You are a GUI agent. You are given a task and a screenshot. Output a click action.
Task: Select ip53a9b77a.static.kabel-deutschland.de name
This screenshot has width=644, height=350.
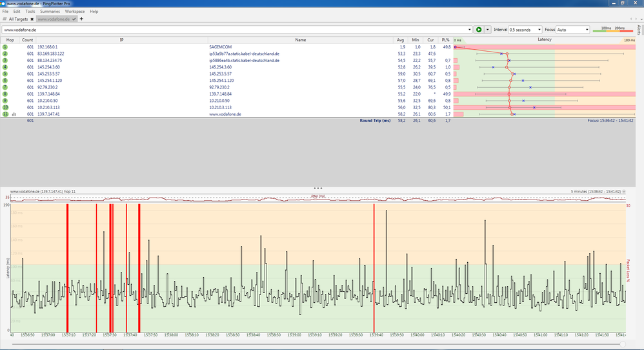[245, 54]
